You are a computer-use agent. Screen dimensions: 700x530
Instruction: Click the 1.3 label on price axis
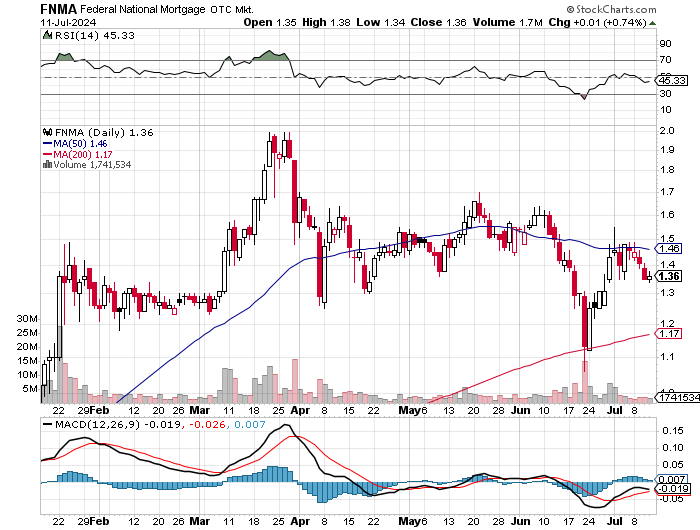tap(667, 293)
